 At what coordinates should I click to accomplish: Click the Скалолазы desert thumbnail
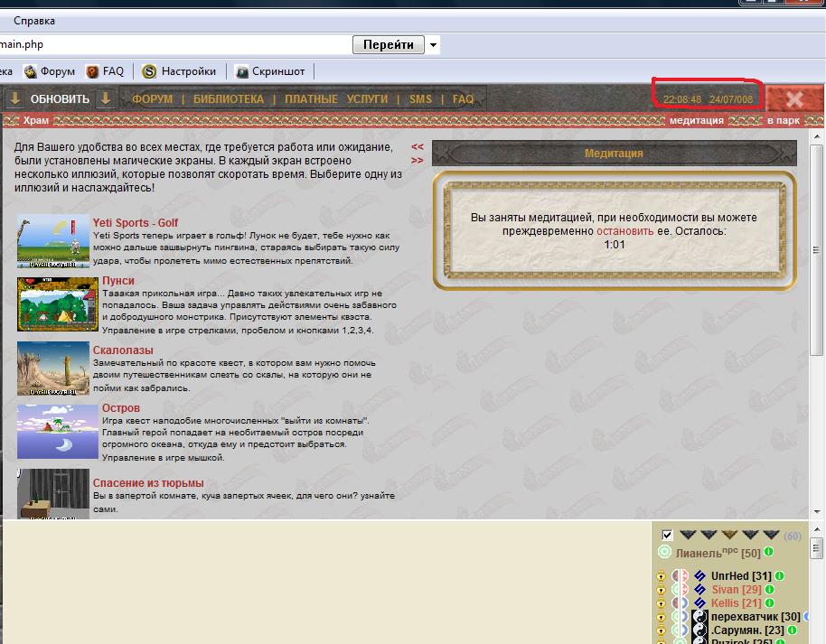click(x=53, y=369)
